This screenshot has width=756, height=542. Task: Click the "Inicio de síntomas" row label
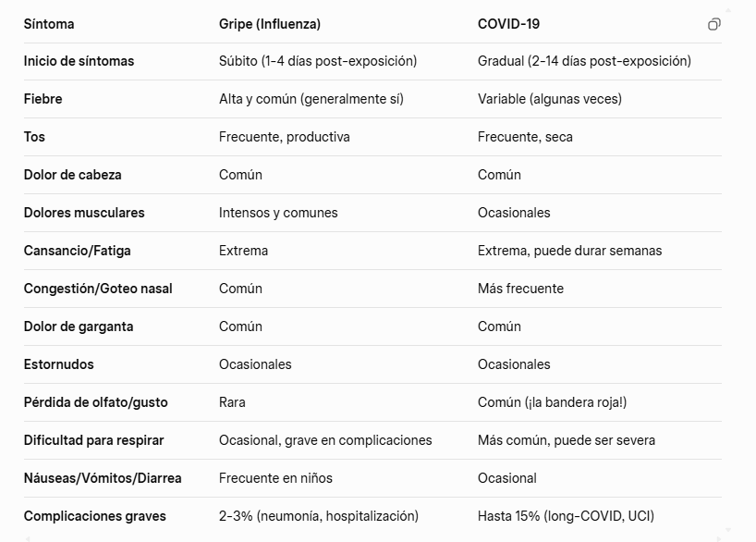(79, 61)
